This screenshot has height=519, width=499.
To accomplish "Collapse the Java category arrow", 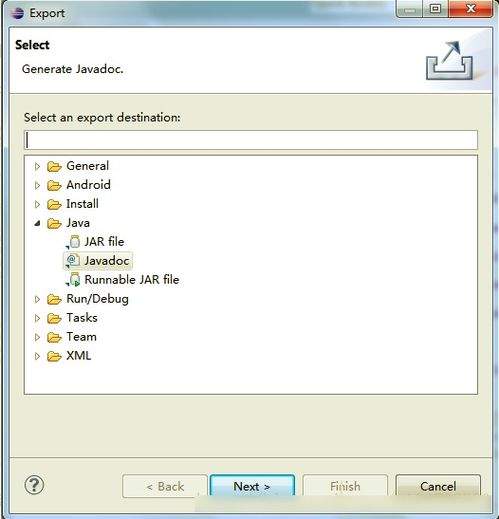I will tap(37, 223).
